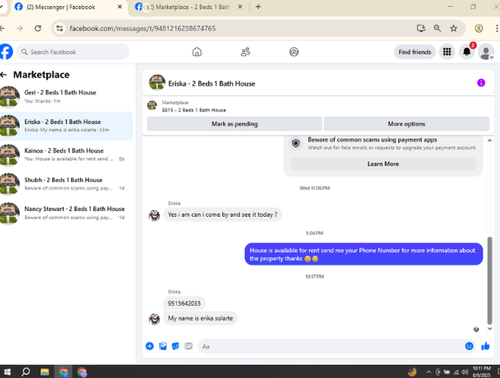Click the chat scrollbar thumb
The width and height of the screenshot is (500, 378).
tap(489, 281)
